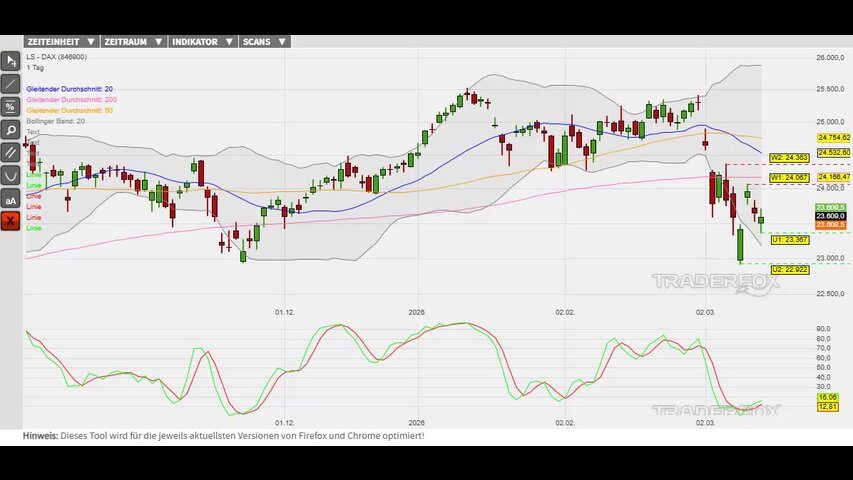This screenshot has width=853, height=480.
Task: Click the Bollinger Band: 20 legend entry
Action: 55,121
